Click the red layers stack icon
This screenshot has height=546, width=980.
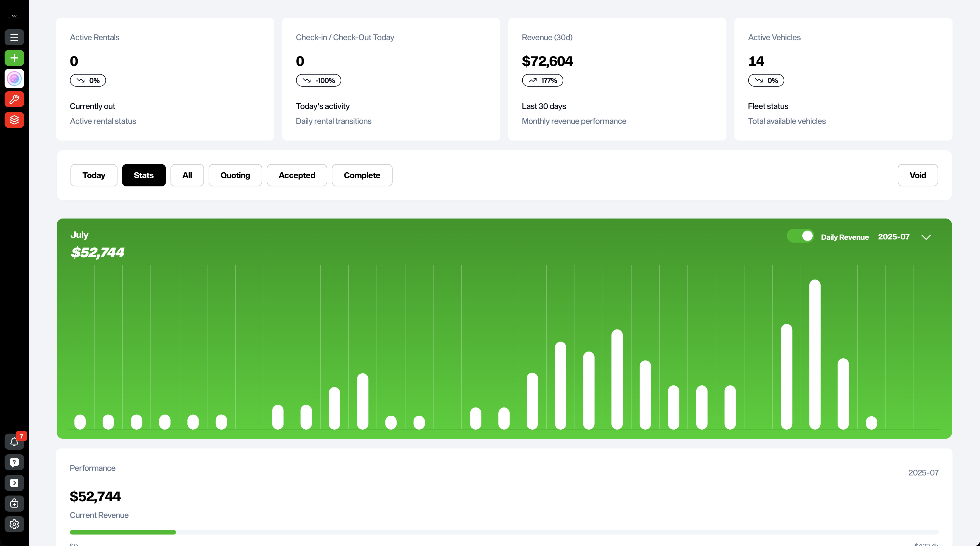(x=14, y=120)
